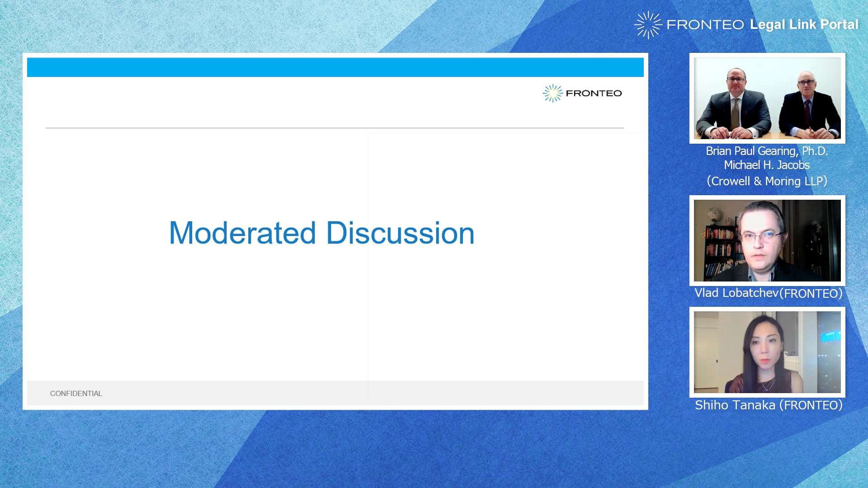
Task: Open the Vlad Lobatchev video thumbnail
Action: coord(767,240)
